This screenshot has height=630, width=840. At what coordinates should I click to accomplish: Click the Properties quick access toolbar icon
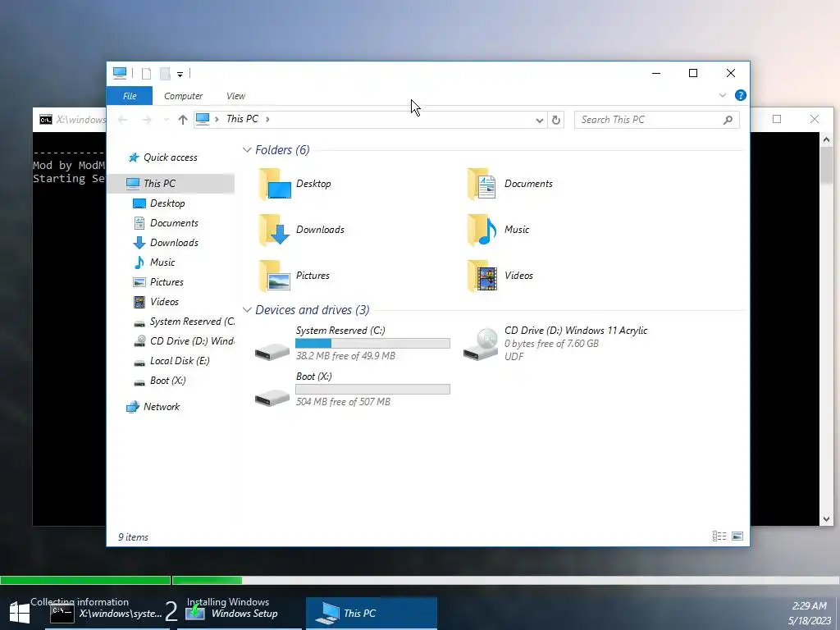click(146, 73)
